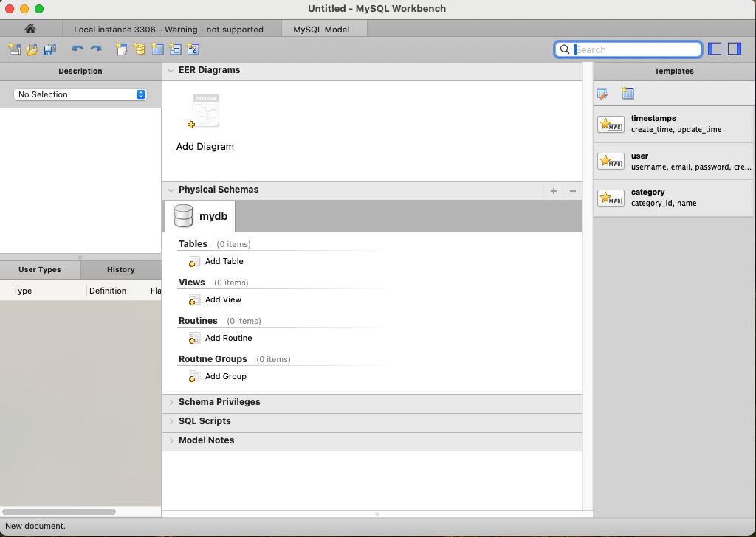Expand the Schema Privileges section
The width and height of the screenshot is (756, 537).
pos(171,402)
